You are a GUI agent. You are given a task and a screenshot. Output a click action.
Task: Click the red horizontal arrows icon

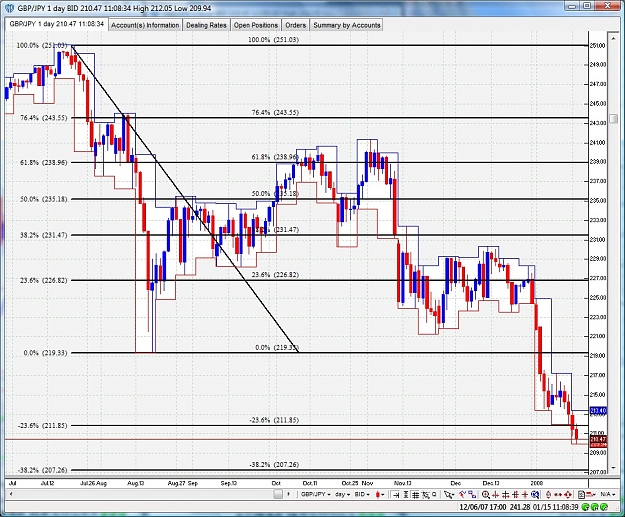(x=558, y=495)
